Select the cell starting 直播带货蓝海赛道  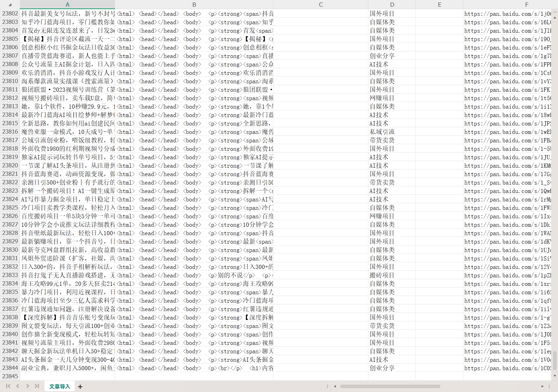(68, 56)
